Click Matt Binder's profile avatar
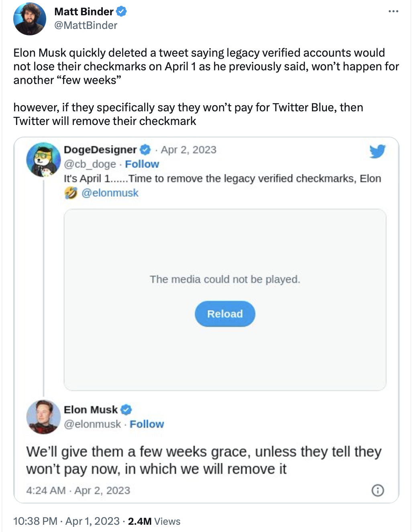The image size is (412, 532). (x=29, y=19)
